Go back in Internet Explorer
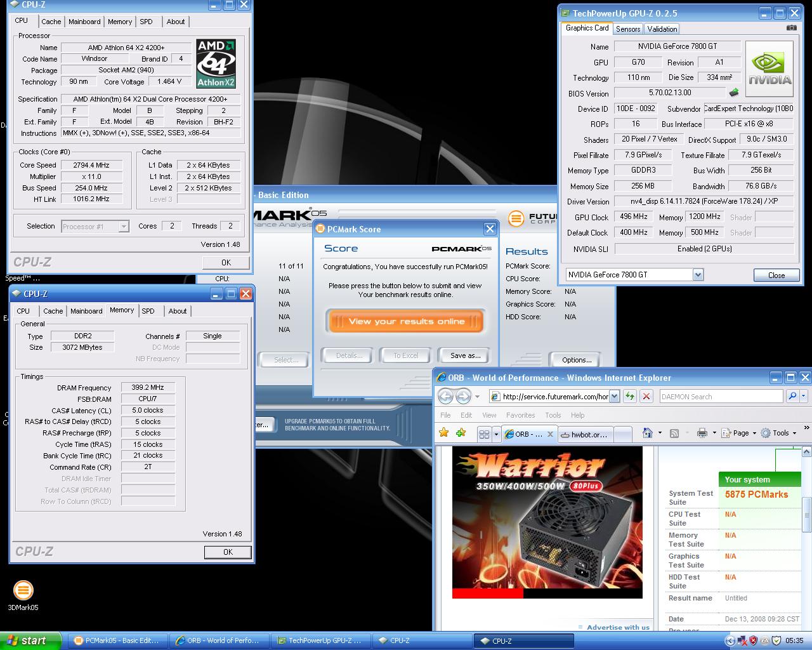 pos(446,397)
